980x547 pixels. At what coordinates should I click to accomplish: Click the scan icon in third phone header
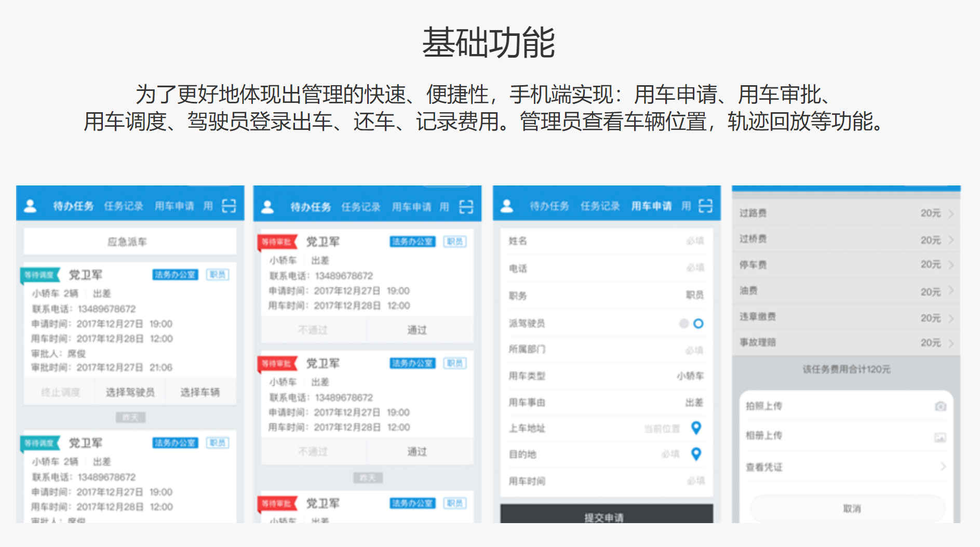[705, 206]
